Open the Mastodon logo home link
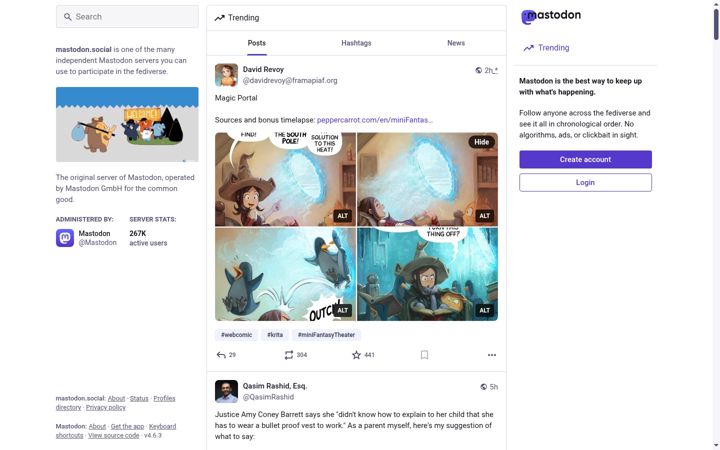 point(551,17)
